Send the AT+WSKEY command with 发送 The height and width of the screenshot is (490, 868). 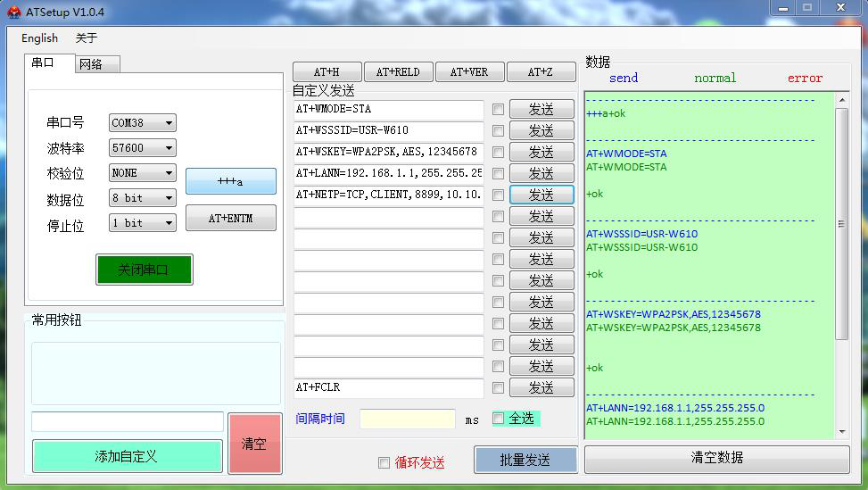[x=541, y=153]
